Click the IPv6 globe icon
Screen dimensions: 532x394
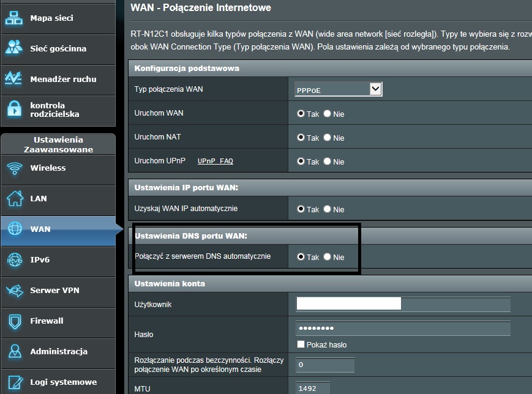15,260
